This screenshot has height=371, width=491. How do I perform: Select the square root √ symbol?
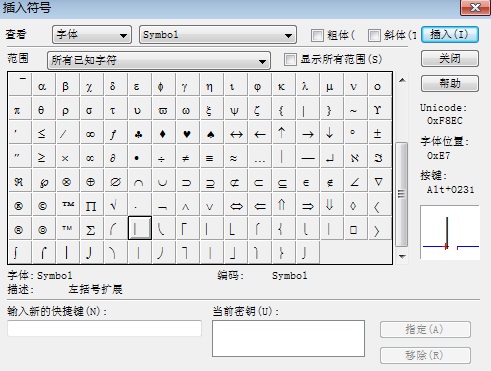tap(116, 204)
